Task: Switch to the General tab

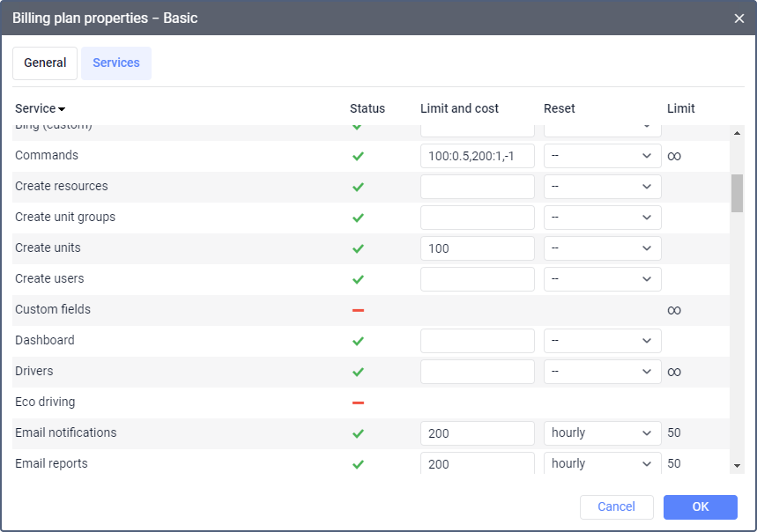Action: (x=45, y=63)
